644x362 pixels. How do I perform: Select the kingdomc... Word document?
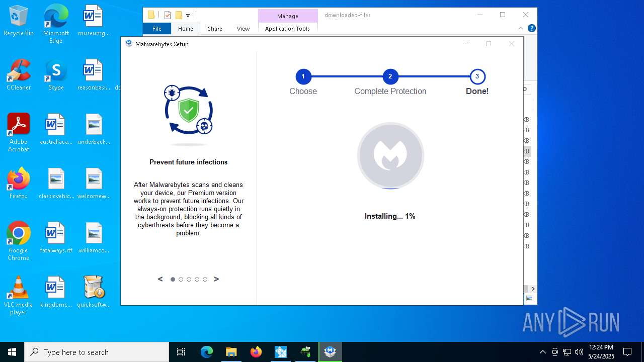tap(56, 293)
